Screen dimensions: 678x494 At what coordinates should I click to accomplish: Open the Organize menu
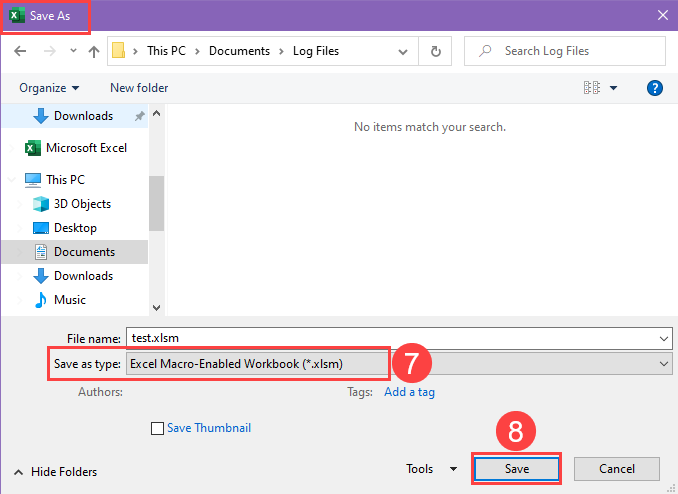pyautogui.click(x=49, y=88)
